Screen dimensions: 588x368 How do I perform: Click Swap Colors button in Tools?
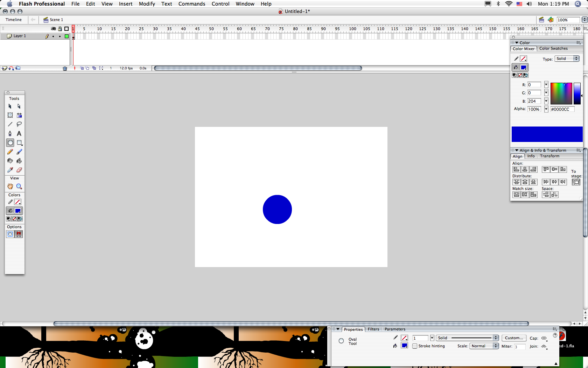(20, 219)
